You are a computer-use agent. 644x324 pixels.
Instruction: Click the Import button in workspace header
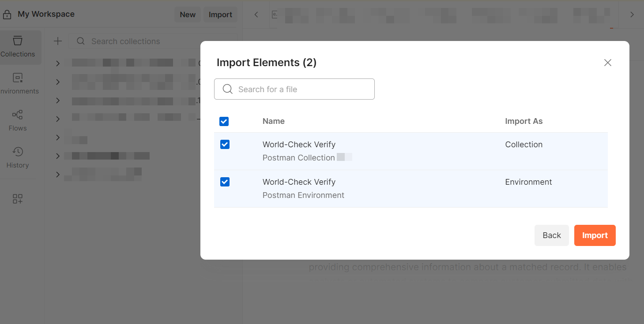[220, 15]
